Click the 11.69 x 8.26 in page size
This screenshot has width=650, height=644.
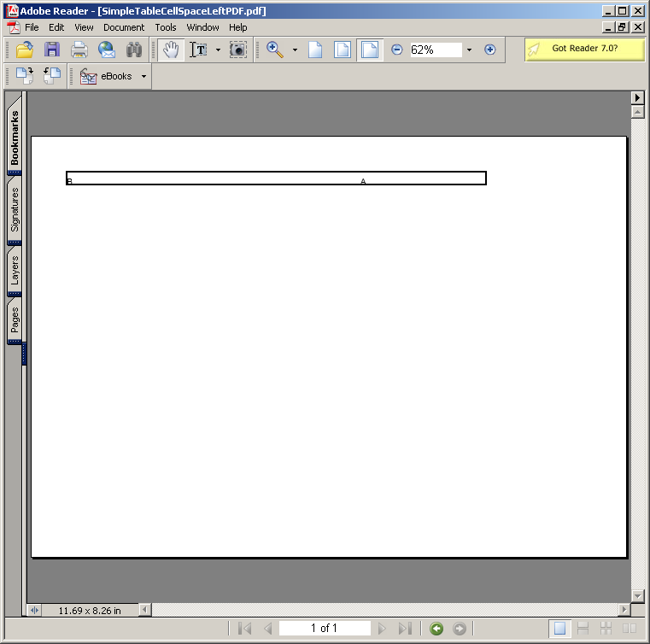pyautogui.click(x=90, y=611)
